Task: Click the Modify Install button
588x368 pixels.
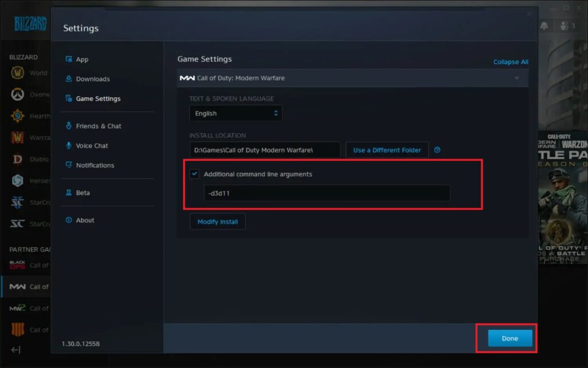Action: [218, 221]
